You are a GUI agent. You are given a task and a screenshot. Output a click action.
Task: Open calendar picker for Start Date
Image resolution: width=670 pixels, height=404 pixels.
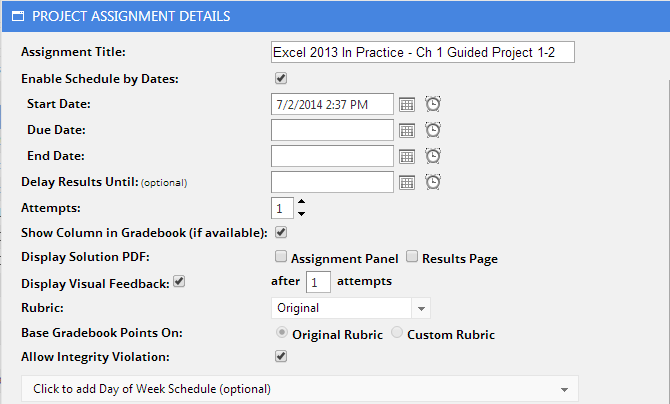pyautogui.click(x=406, y=105)
